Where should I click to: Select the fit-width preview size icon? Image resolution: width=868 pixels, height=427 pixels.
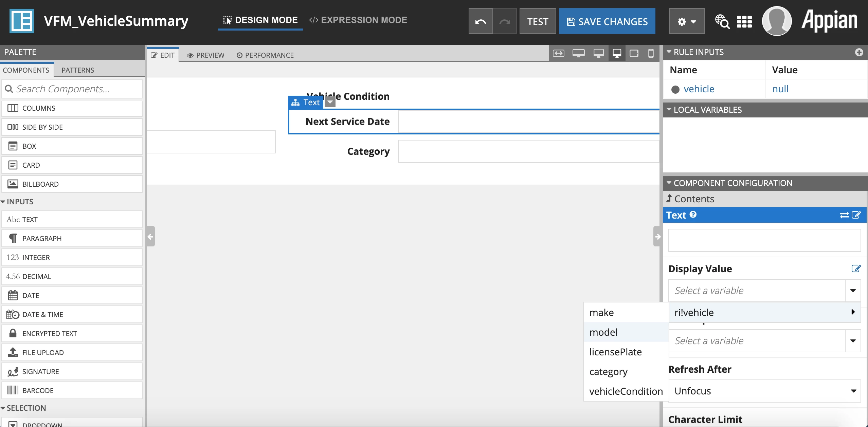[559, 54]
